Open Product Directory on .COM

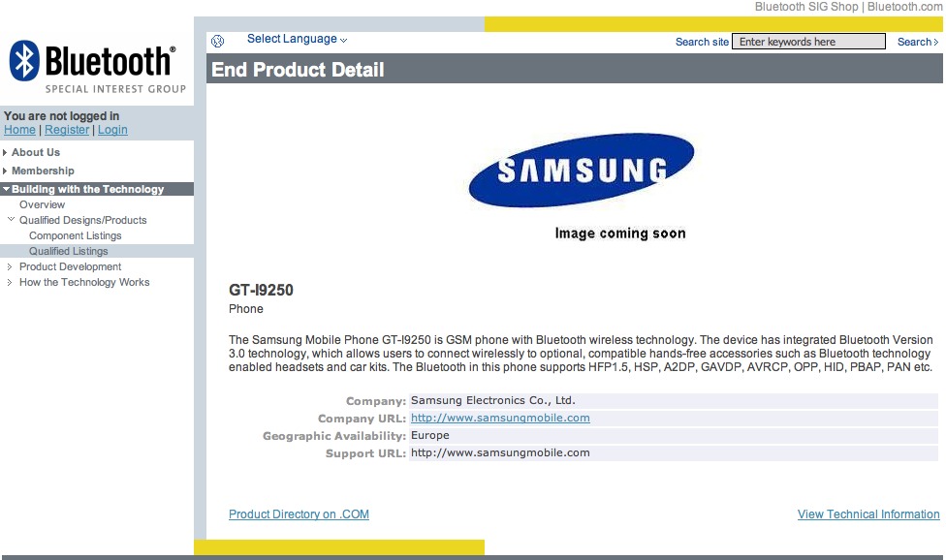pos(299,514)
